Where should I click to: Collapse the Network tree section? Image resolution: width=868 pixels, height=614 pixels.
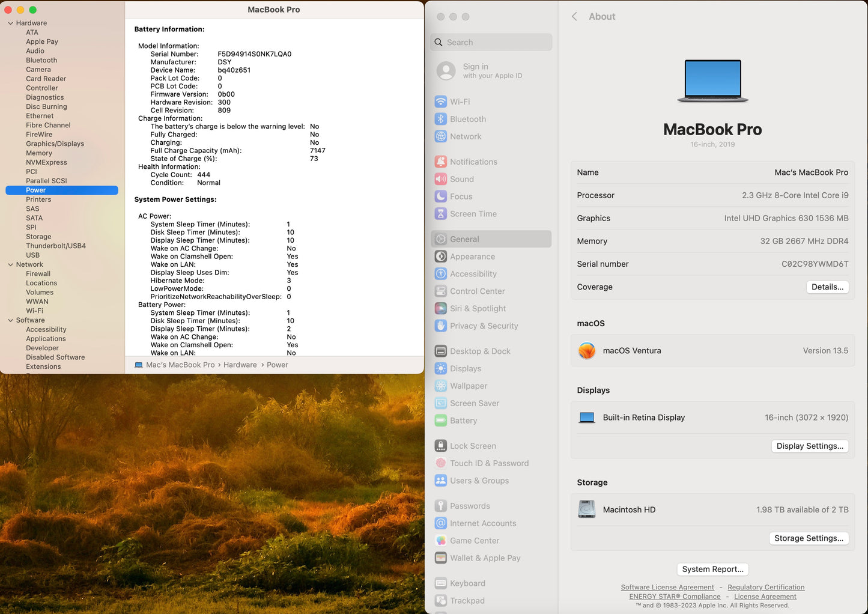10,265
